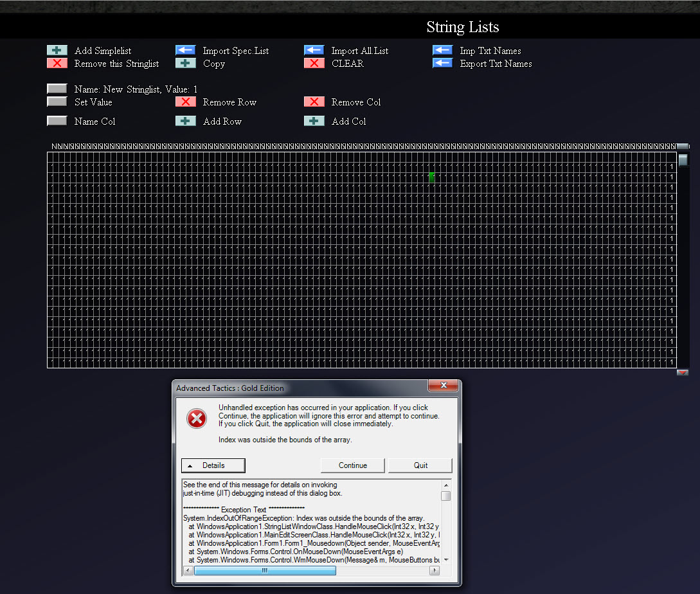Viewport: 700px width, 594px height.
Task: Click the 'Exception Text' header line
Action: coord(244,510)
